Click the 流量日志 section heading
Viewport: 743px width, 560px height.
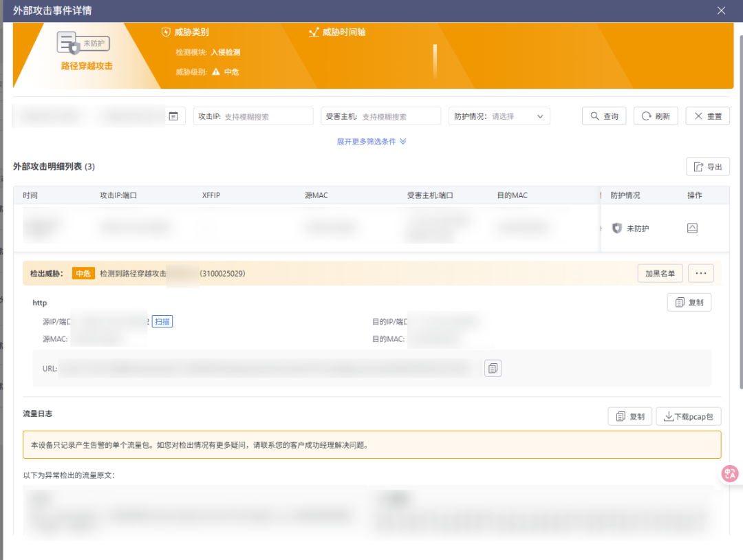37,413
